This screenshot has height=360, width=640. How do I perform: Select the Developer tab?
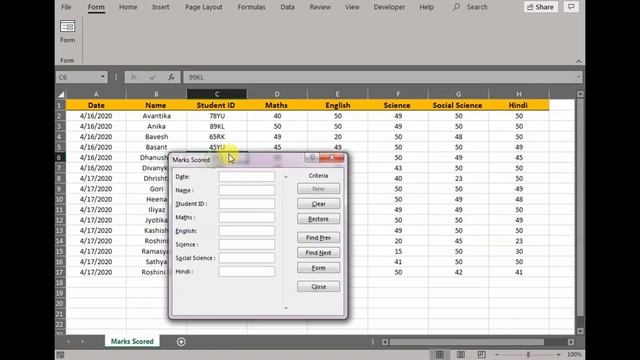[389, 7]
